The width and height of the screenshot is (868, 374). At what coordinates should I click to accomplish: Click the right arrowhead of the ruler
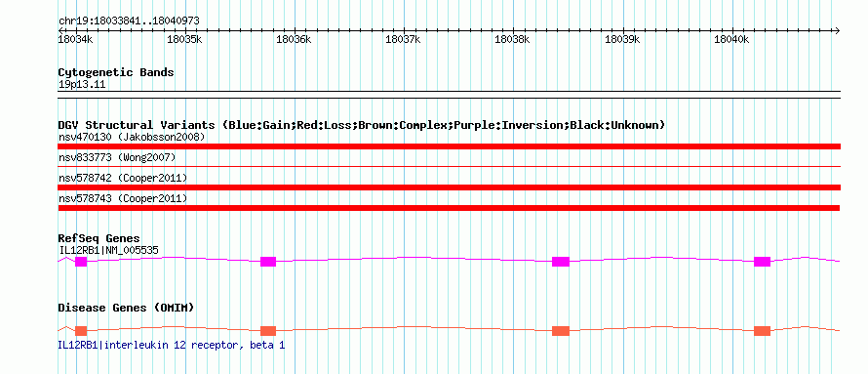[x=838, y=30]
